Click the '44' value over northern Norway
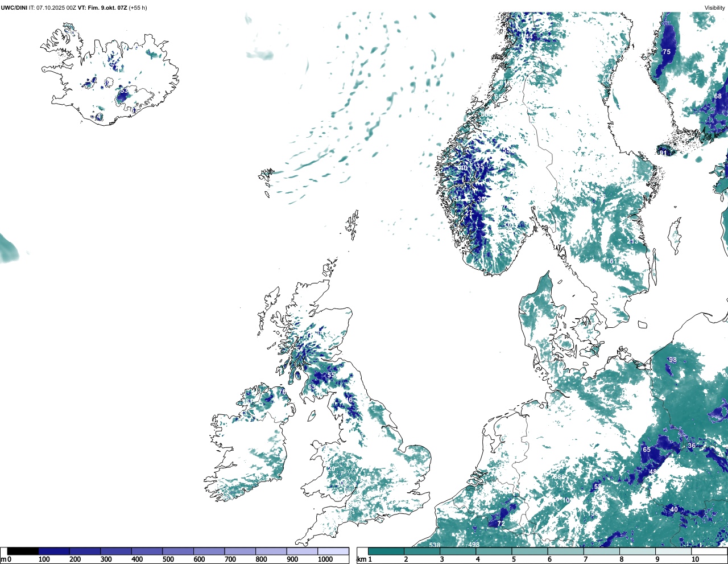 coord(530,36)
